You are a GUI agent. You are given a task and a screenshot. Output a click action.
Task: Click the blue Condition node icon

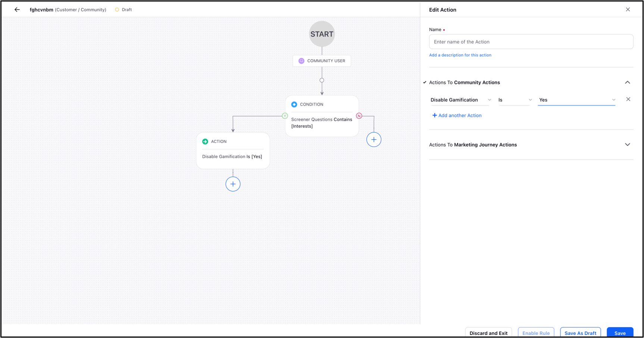tap(294, 104)
